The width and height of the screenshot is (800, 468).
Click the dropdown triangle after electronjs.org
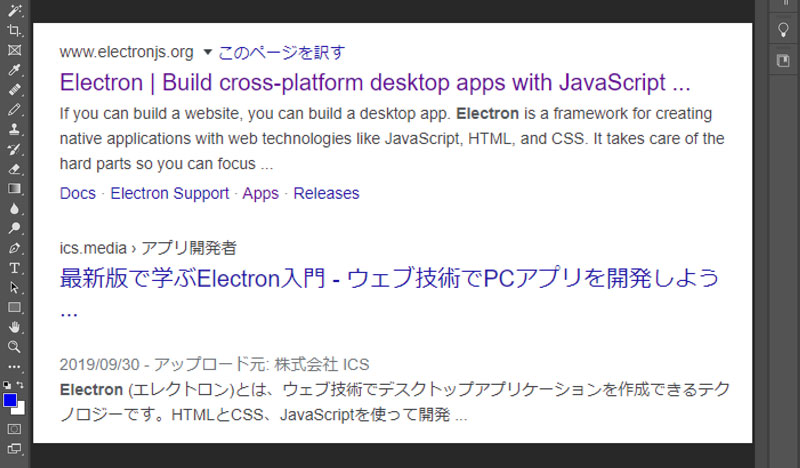(x=207, y=52)
